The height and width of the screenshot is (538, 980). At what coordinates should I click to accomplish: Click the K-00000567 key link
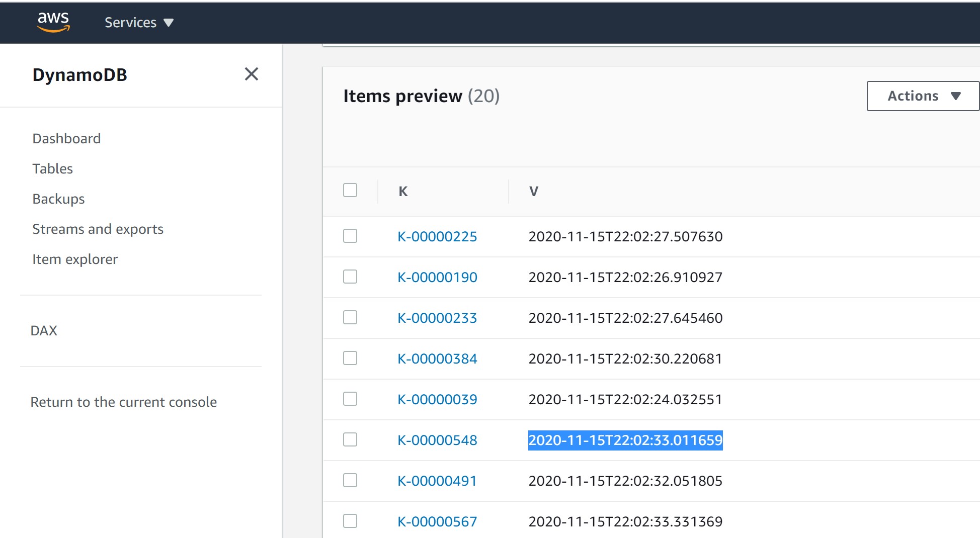437,522
